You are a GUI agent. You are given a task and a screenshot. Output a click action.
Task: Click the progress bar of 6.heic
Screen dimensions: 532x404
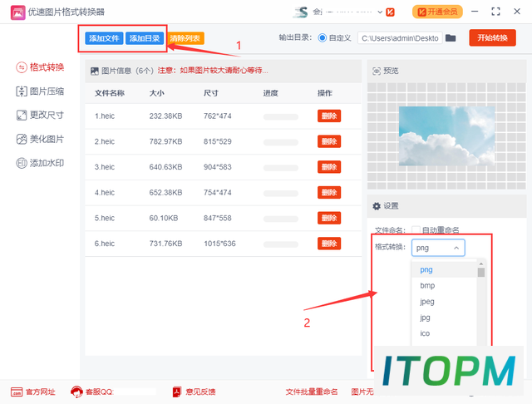pos(281,244)
